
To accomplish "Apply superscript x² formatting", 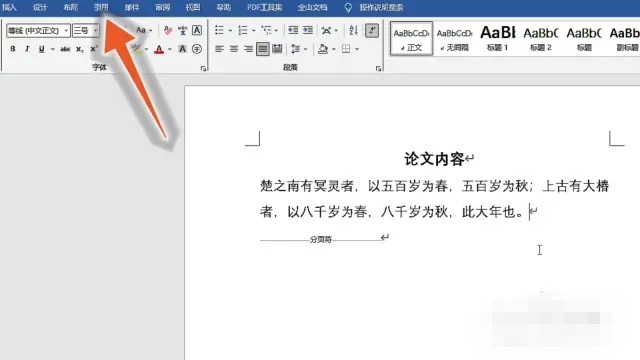I will pyautogui.click(x=94, y=49).
